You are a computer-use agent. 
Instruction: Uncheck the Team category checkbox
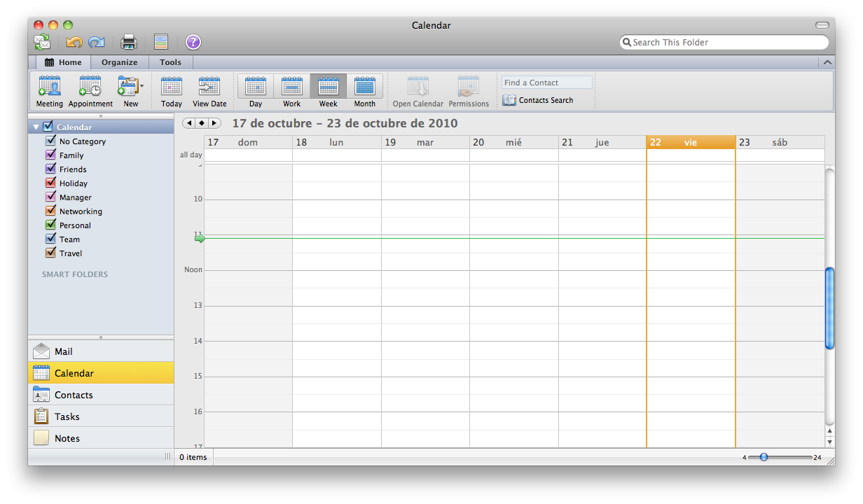50,239
